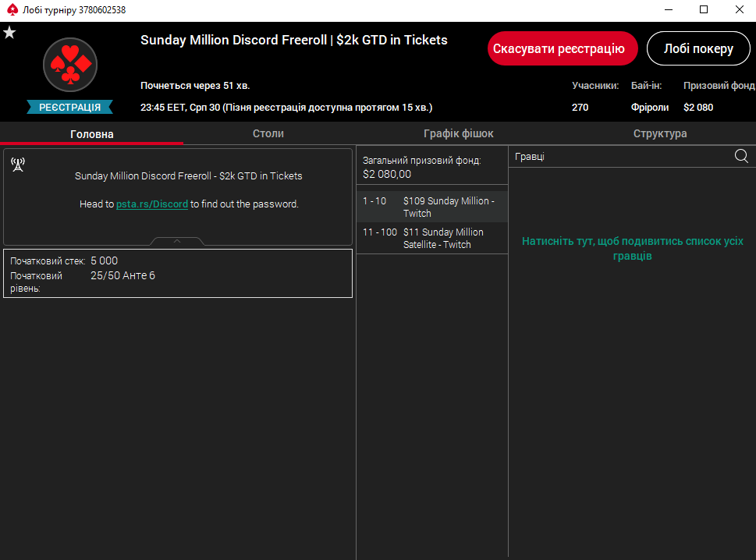The width and height of the screenshot is (756, 560).
Task: Collapse the tournament info panel arrow
Action: click(177, 241)
